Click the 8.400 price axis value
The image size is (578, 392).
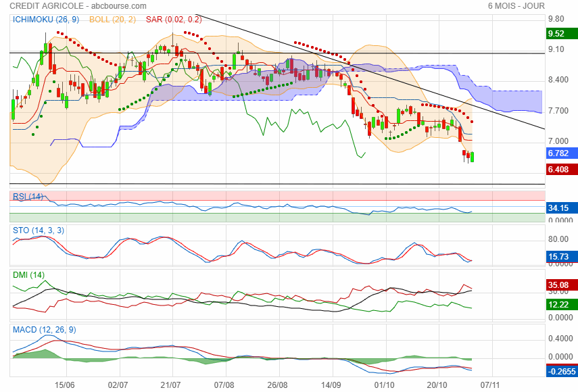coord(558,80)
